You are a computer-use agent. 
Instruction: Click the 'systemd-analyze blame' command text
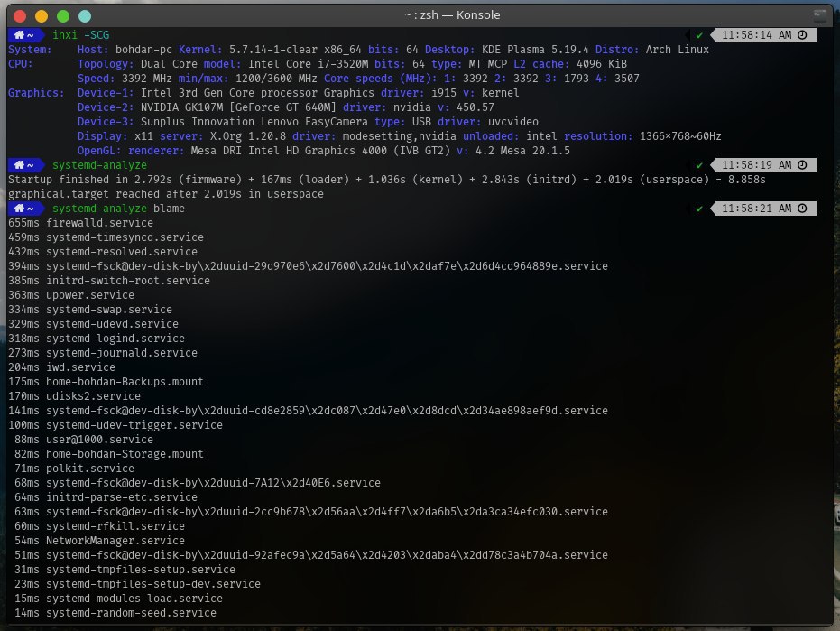tap(118, 208)
